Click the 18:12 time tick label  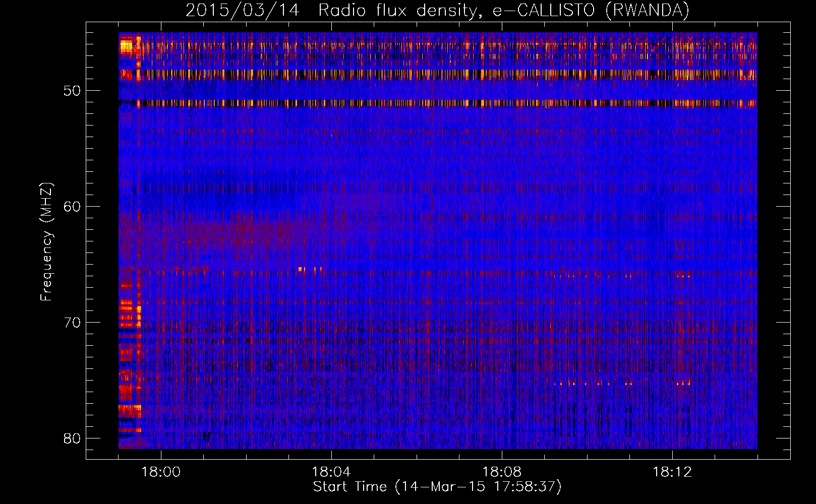pyautogui.click(x=672, y=472)
